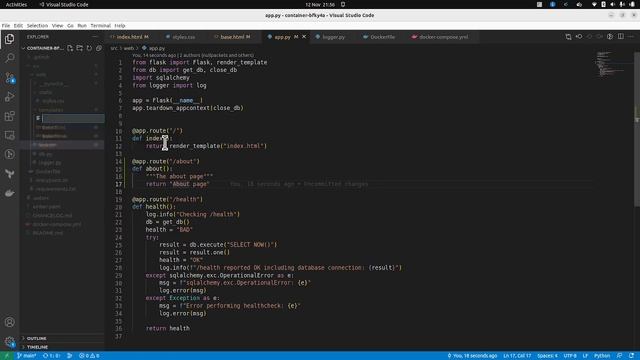Select CHANGELOG.md in Explorer tree
640x360 pixels.
52,216
